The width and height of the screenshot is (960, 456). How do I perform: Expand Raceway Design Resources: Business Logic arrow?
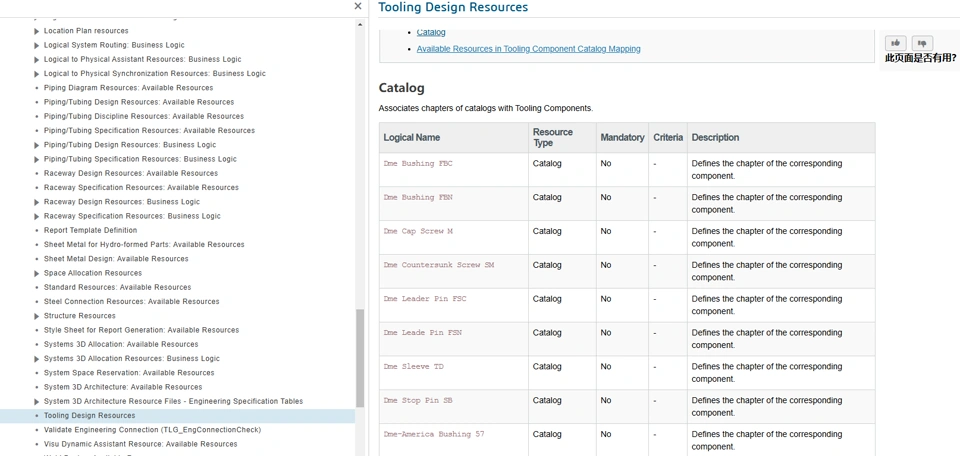(x=37, y=202)
